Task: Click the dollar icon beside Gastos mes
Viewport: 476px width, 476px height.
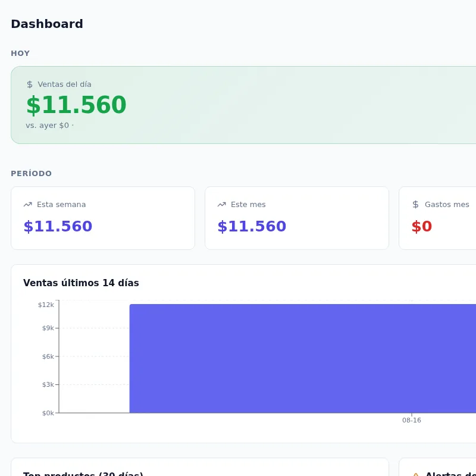Action: coord(415,205)
